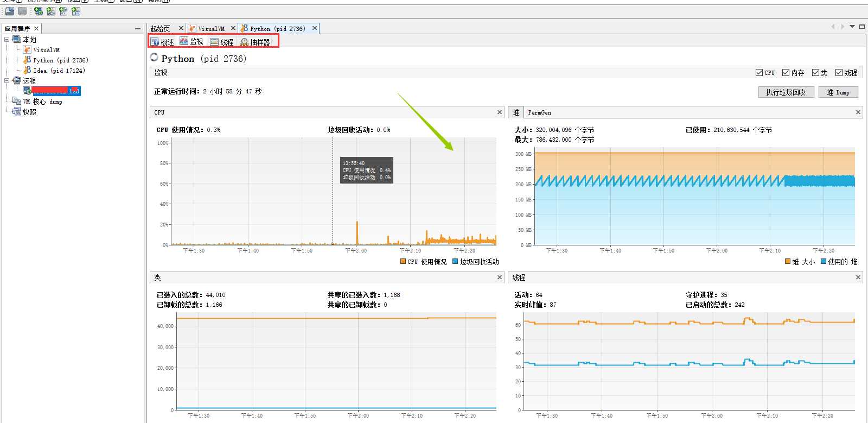Select the VM 核心 dump tree node
The width and height of the screenshot is (868, 423).
tap(42, 102)
